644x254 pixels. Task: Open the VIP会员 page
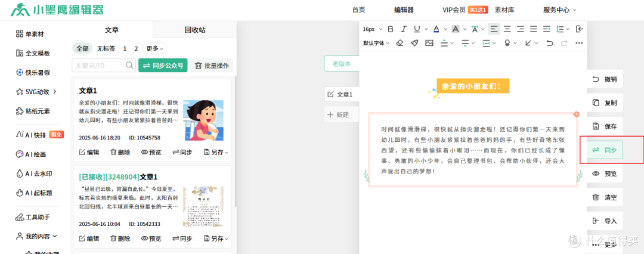click(x=454, y=10)
